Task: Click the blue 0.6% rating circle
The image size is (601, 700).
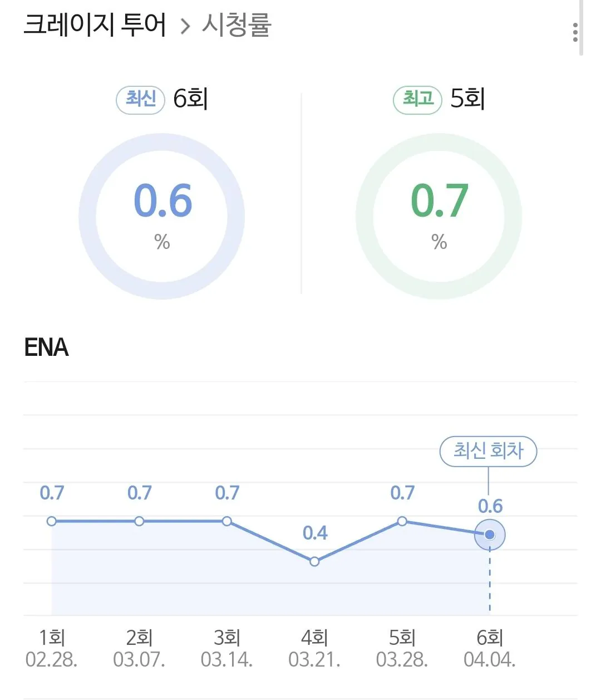Action: [162, 216]
